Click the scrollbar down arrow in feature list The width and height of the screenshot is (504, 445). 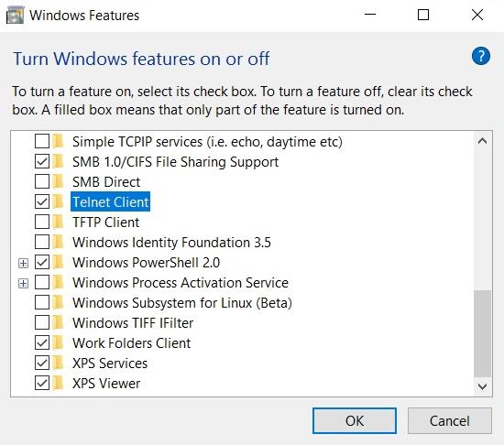pyautogui.click(x=482, y=386)
